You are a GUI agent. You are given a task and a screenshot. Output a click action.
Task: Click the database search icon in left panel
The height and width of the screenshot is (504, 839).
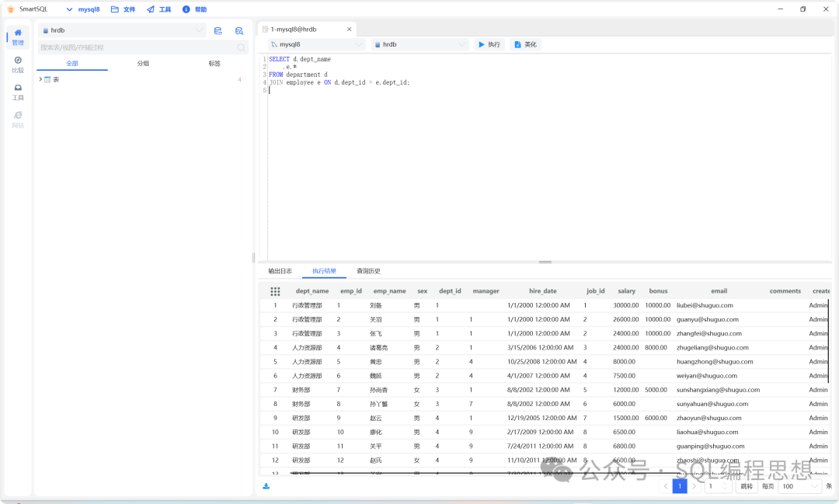(239, 31)
